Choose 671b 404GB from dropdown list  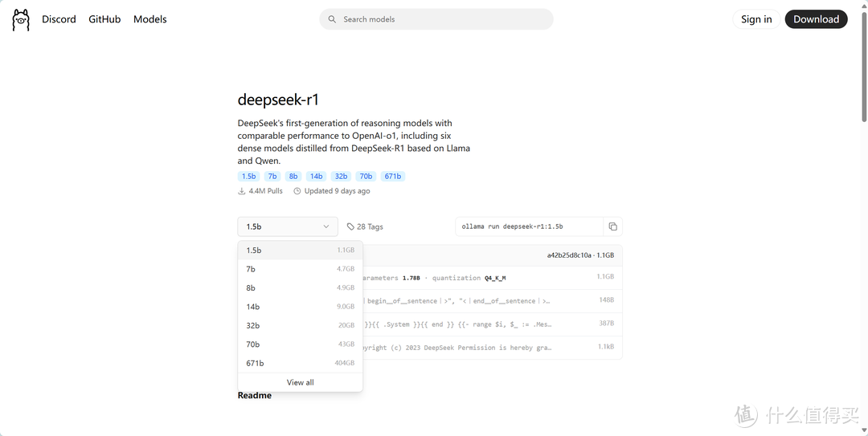point(300,363)
